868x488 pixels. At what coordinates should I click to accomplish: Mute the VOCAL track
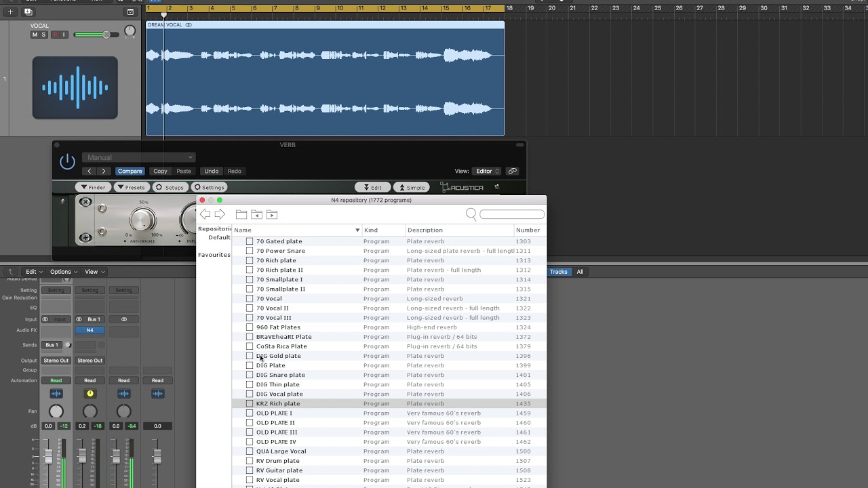pos(35,35)
